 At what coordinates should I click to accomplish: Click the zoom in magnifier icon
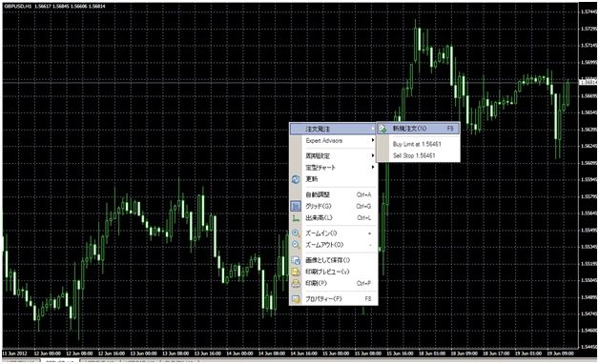(296, 233)
